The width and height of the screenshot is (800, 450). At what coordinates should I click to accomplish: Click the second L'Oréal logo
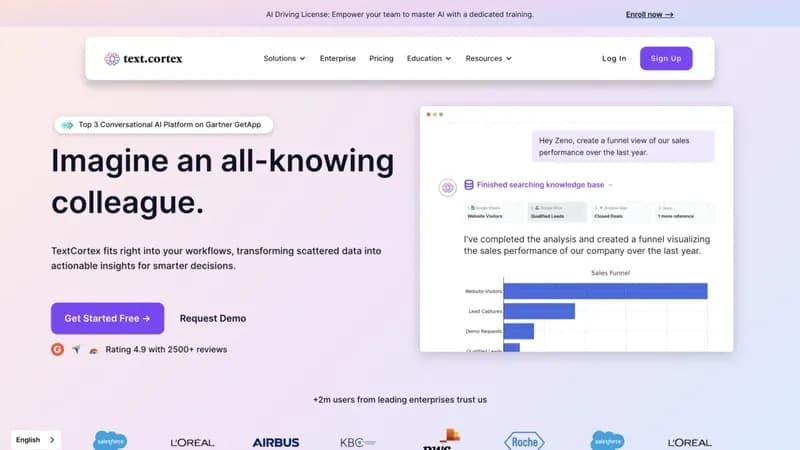pyautogui.click(x=690, y=443)
